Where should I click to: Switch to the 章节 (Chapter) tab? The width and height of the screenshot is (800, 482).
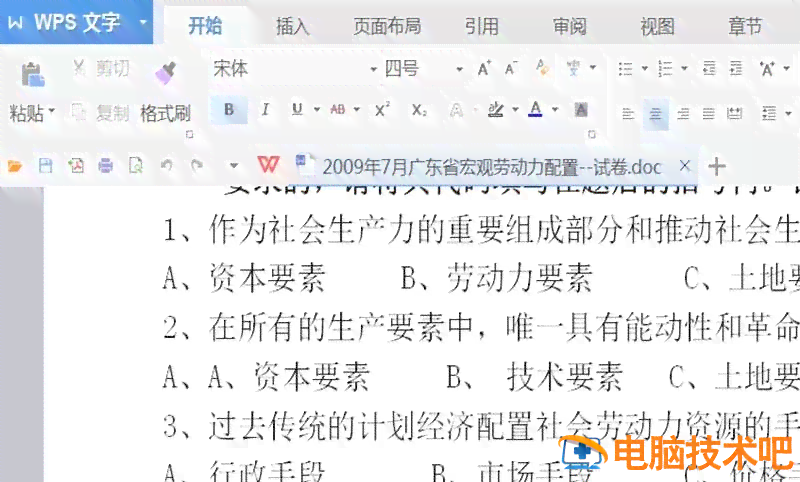point(745,27)
